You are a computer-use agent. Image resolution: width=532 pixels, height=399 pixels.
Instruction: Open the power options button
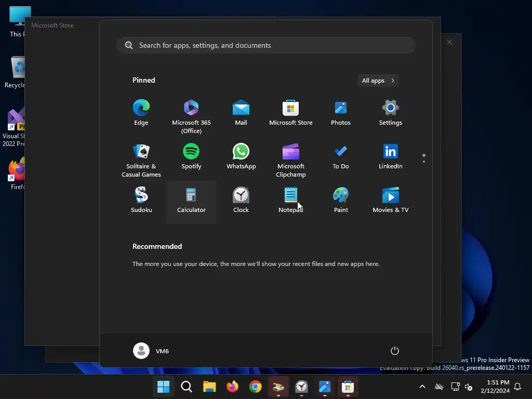(x=395, y=351)
